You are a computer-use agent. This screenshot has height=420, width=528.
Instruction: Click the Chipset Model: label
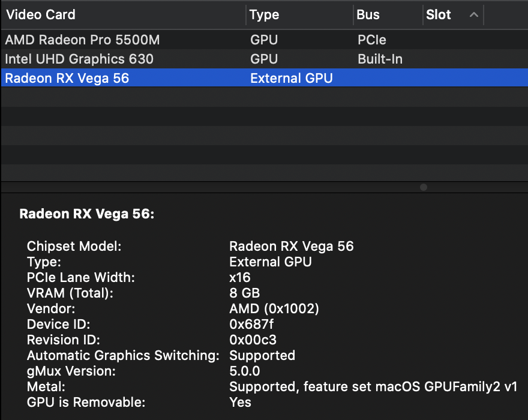(x=74, y=246)
